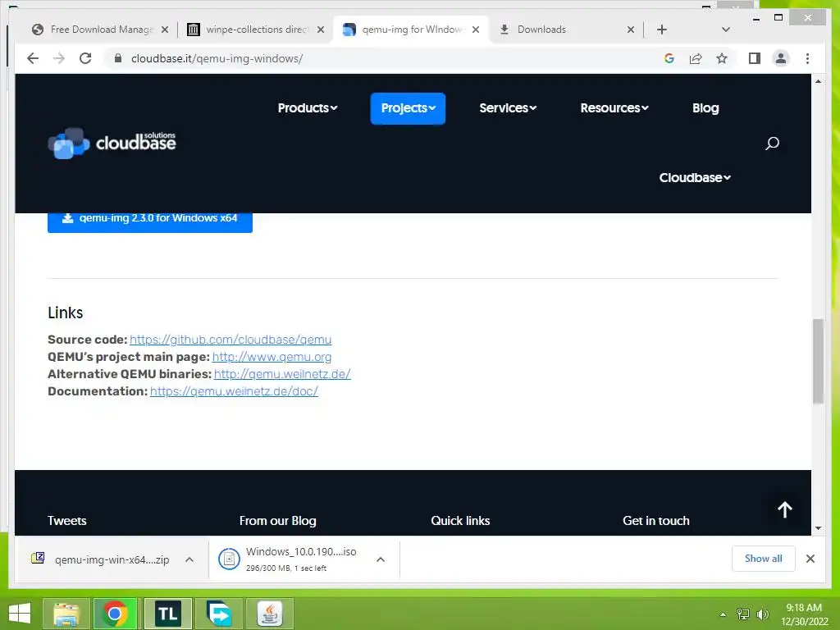Open the GitHub source code link
This screenshot has width=840, height=630.
point(231,340)
